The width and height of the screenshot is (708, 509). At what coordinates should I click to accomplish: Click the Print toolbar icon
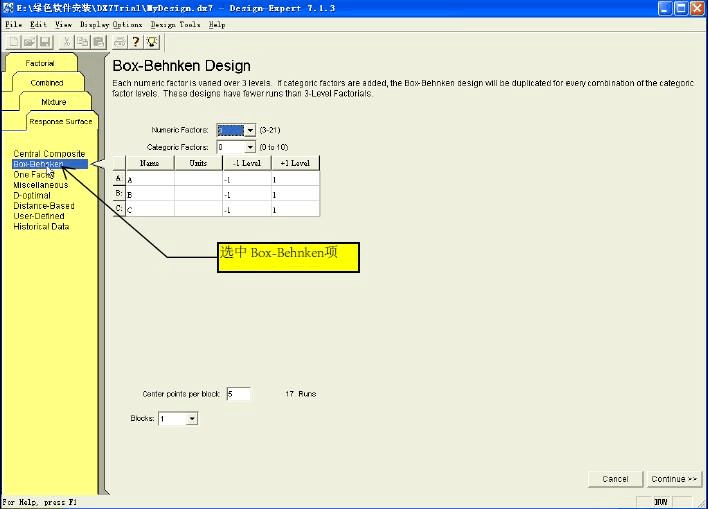[120, 42]
